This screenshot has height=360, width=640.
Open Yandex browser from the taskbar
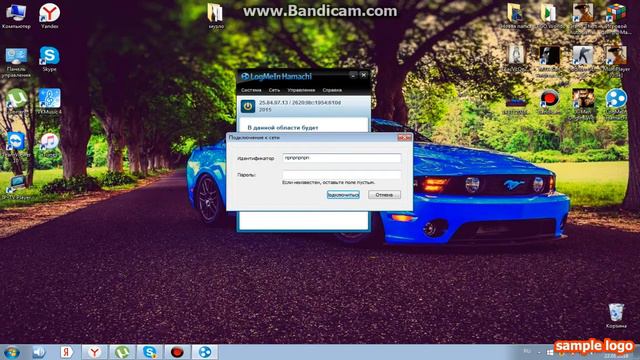click(94, 352)
